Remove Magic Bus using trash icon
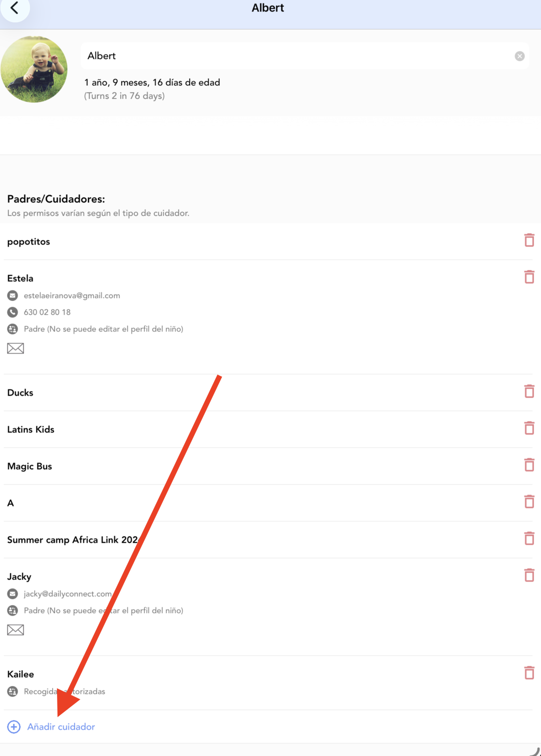The width and height of the screenshot is (541, 756). (529, 465)
